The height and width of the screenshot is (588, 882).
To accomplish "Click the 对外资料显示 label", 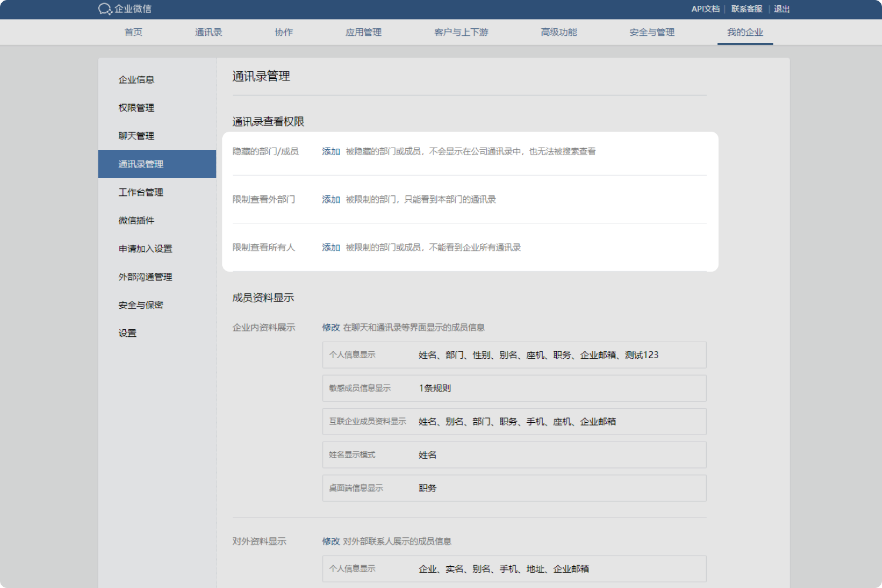I will coord(259,542).
